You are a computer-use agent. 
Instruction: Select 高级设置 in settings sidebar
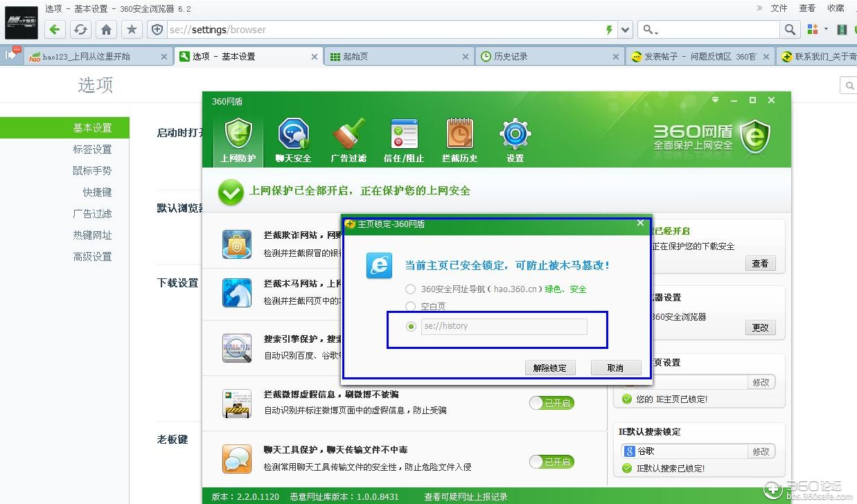pos(92,257)
